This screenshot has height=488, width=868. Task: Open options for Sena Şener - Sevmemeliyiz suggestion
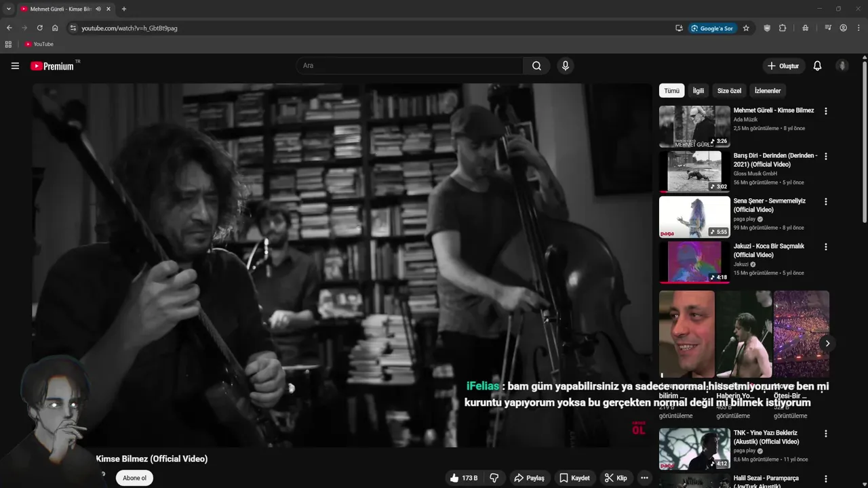pyautogui.click(x=825, y=202)
